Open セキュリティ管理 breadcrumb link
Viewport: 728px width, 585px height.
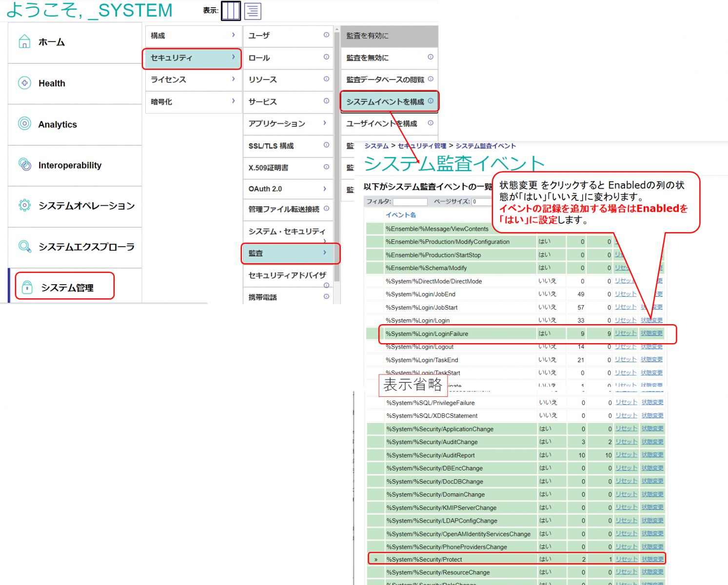coord(422,146)
